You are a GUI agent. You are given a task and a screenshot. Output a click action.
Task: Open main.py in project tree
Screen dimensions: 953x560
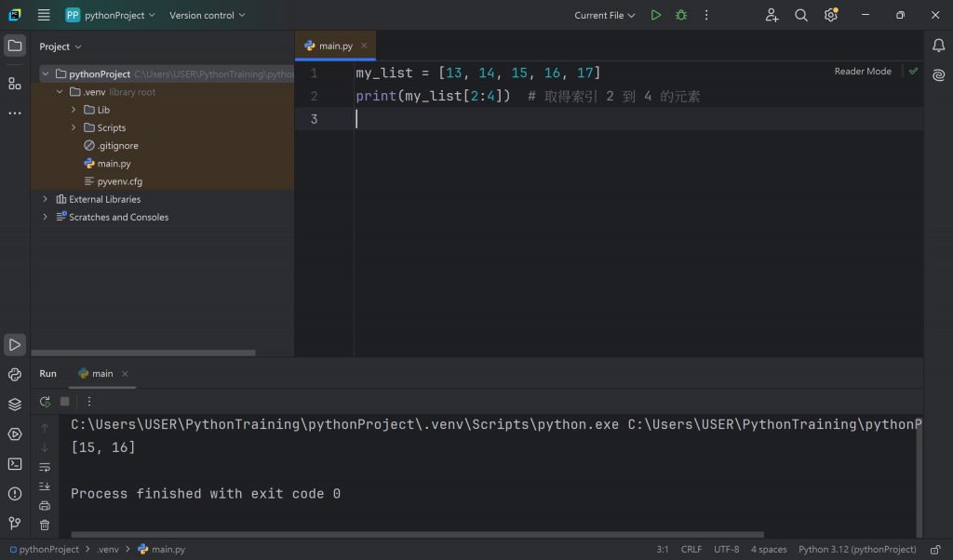(114, 164)
